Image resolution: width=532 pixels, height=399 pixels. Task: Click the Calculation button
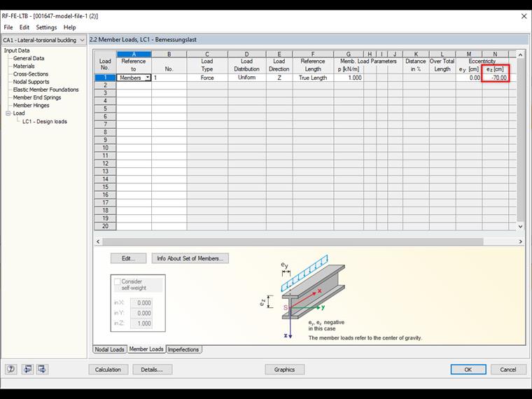(x=108, y=370)
